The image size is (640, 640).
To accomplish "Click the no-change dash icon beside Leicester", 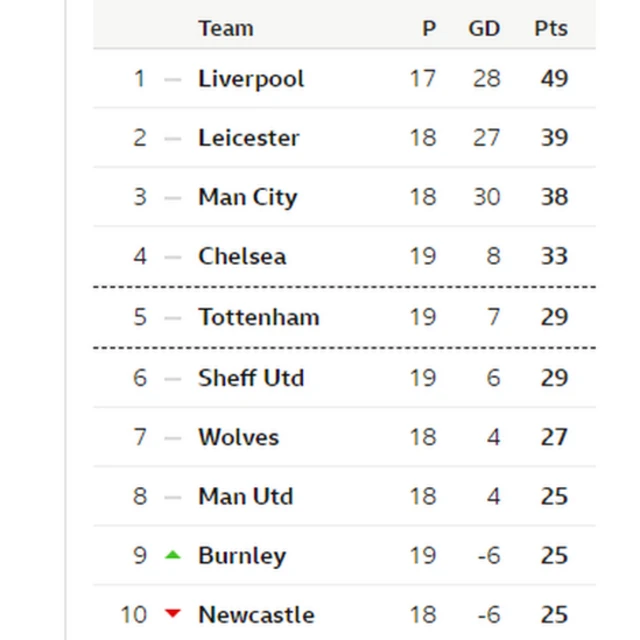I will [x=173, y=138].
